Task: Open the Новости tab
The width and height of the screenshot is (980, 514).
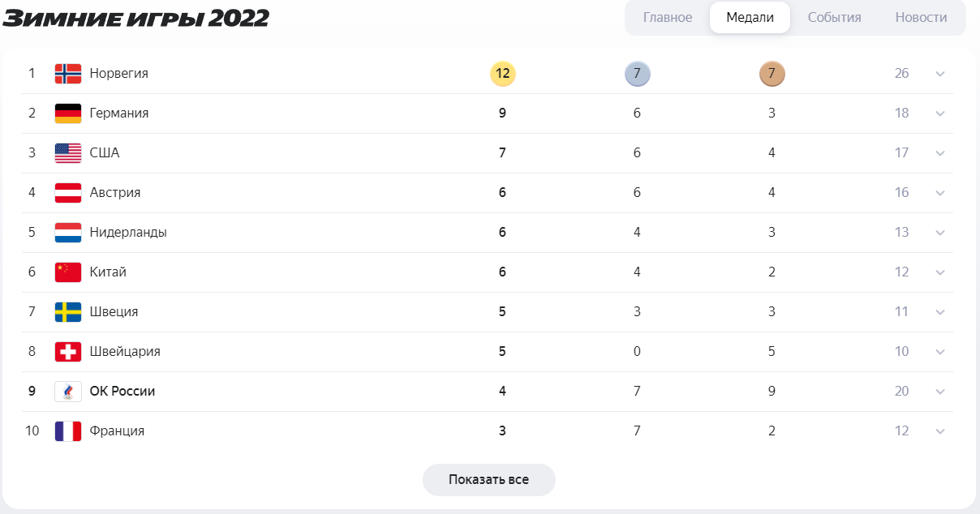Action: coord(921,17)
